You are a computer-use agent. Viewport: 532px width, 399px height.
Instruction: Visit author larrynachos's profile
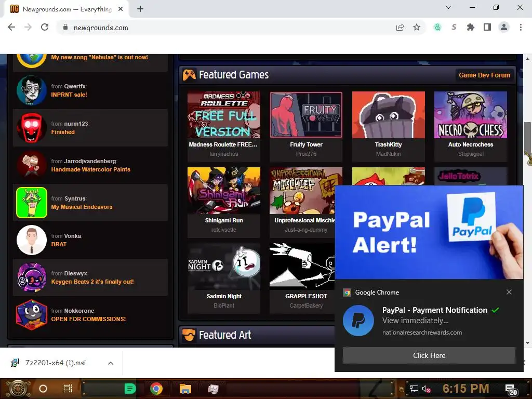click(x=223, y=154)
